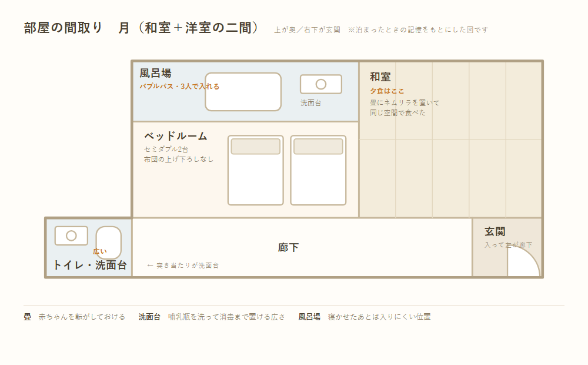
Task: Click the 洗面台 label under the basin
Action: coord(310,103)
